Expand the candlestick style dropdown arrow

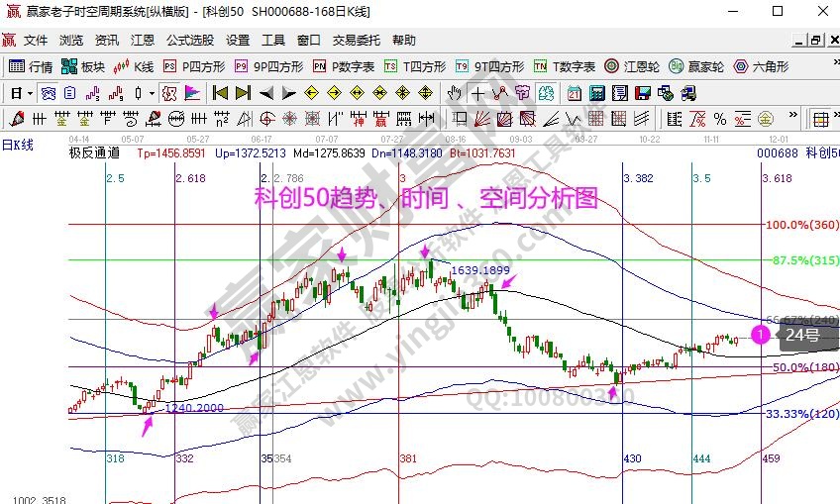[x=152, y=94]
